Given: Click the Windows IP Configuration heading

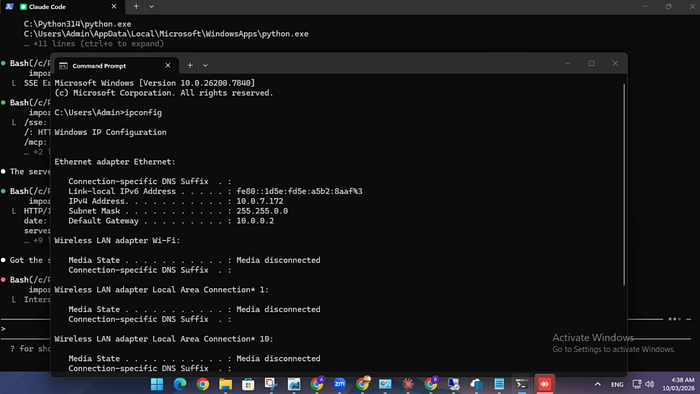Looking at the screenshot, I should (x=110, y=132).
